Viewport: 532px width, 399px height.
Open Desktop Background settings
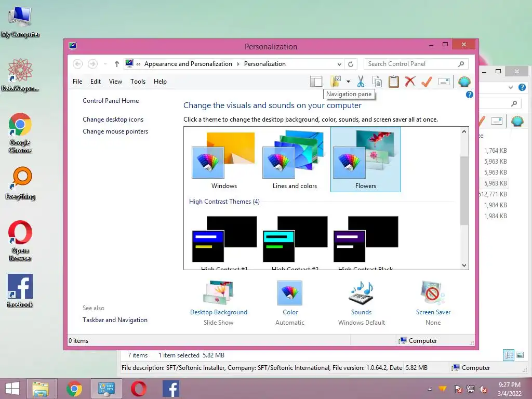219,303
